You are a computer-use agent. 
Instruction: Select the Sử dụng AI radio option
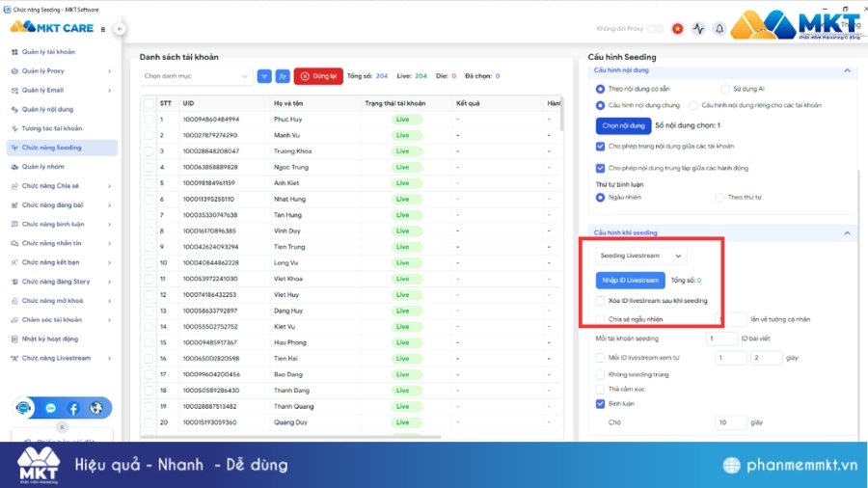click(x=725, y=89)
